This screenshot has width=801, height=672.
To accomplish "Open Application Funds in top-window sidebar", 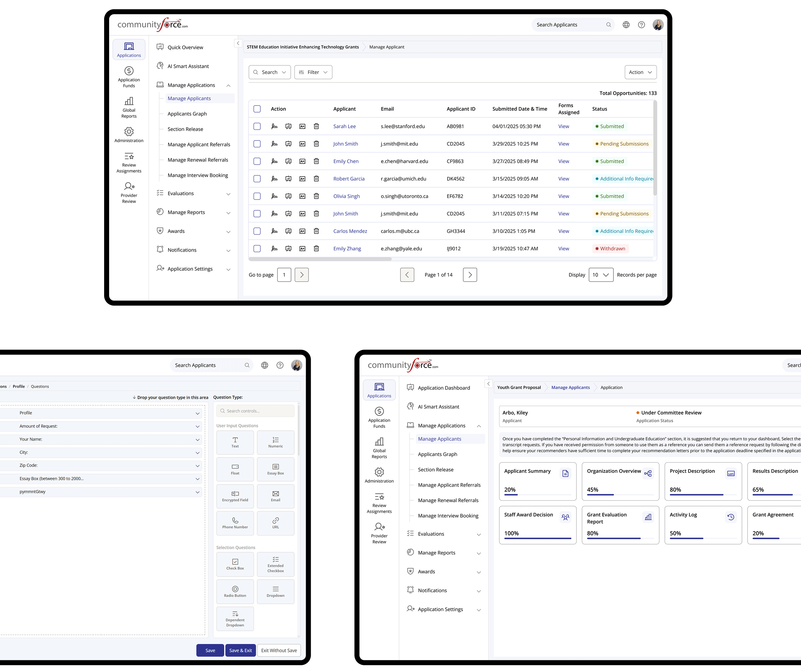I will pyautogui.click(x=129, y=77).
